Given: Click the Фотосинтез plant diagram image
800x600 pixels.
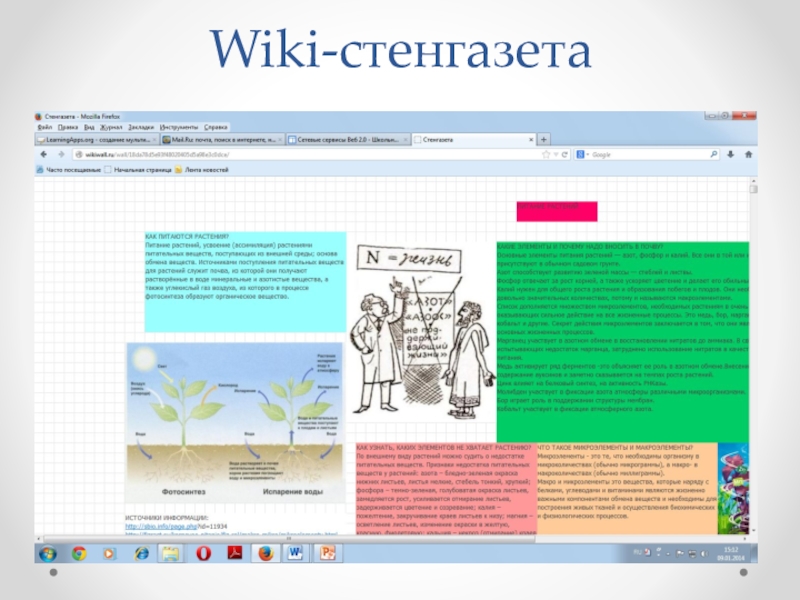Looking at the screenshot, I should click(x=235, y=422).
